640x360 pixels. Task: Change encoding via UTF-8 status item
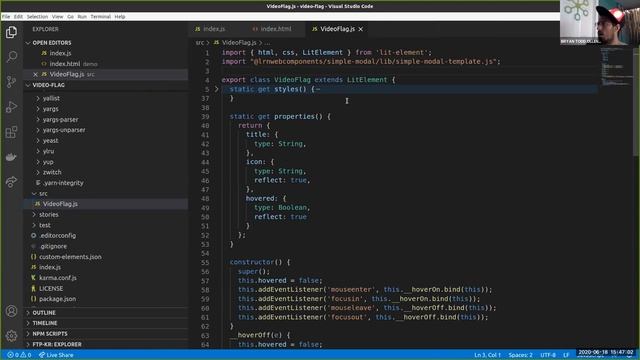[548, 355]
